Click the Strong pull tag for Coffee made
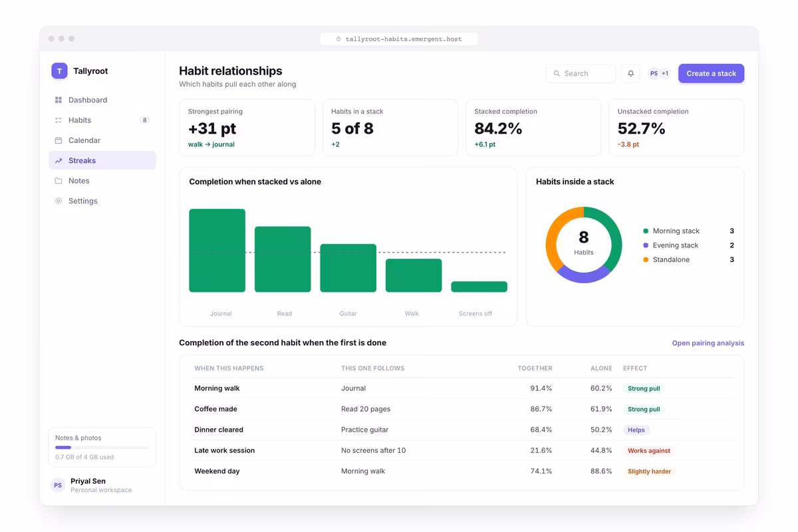 pyautogui.click(x=644, y=409)
